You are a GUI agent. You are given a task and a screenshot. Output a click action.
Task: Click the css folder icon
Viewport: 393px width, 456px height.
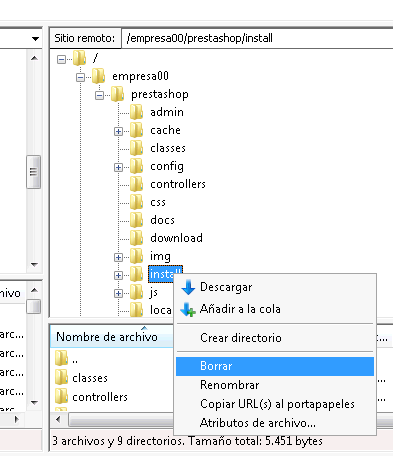click(136, 202)
